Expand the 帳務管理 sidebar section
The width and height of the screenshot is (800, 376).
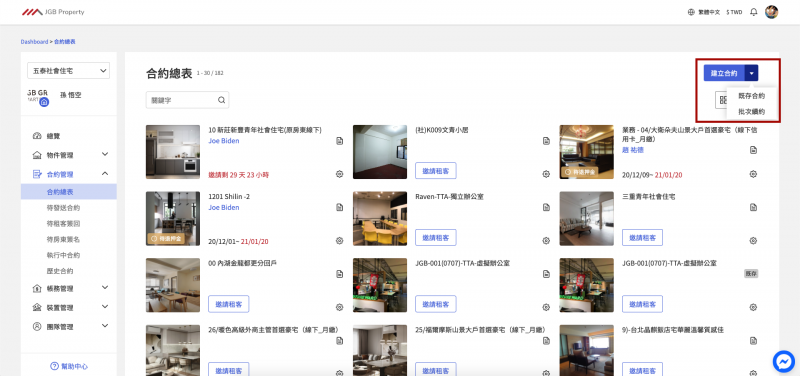tap(68, 288)
